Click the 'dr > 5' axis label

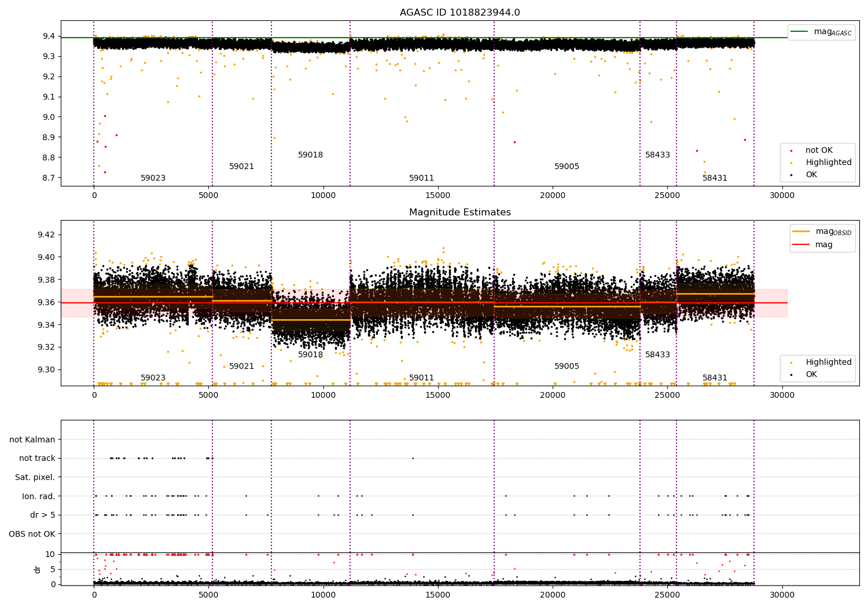pos(43,515)
